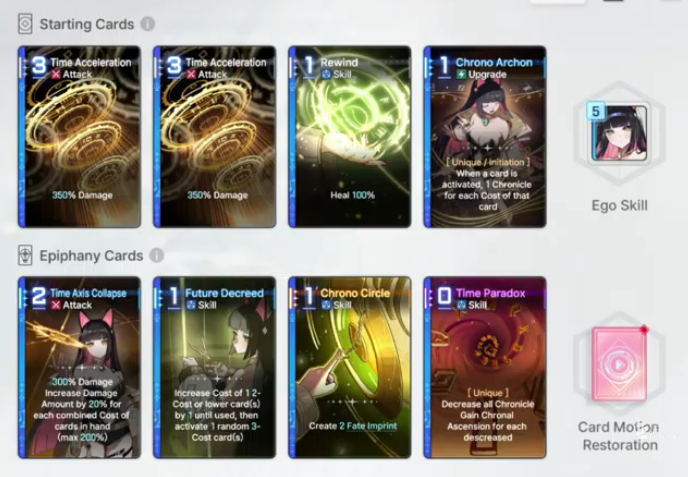The height and width of the screenshot is (477, 688).
Task: Play the Card Motion Restoration pink card
Action: click(x=619, y=363)
